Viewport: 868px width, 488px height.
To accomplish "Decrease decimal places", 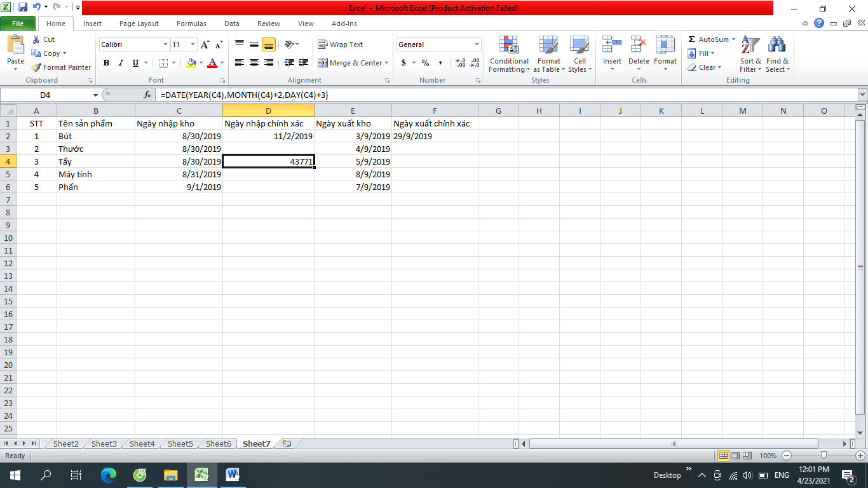I will (x=475, y=63).
